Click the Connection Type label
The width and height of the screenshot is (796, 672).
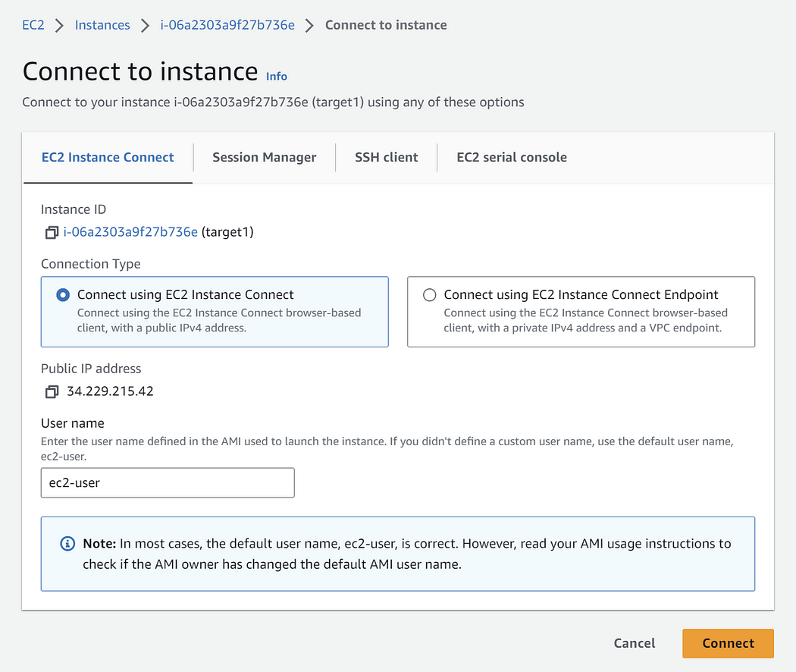click(x=91, y=264)
